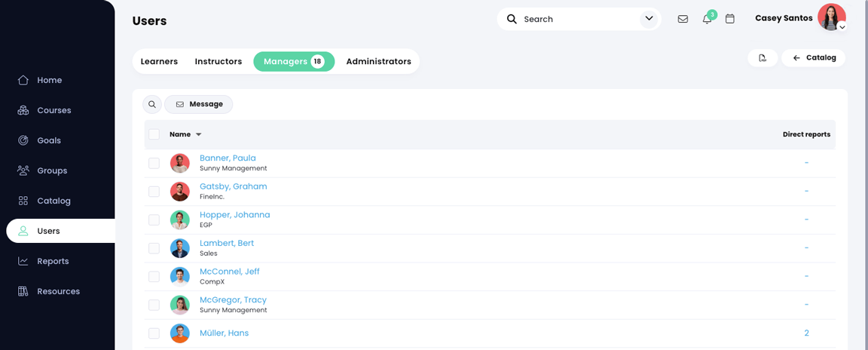Click the Direct reports column header
Screen dimensions: 868x350
(806, 134)
